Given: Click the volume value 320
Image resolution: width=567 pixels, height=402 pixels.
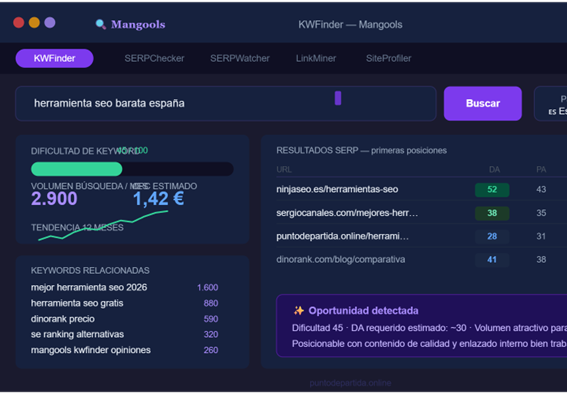Looking at the screenshot, I should pos(211,334).
